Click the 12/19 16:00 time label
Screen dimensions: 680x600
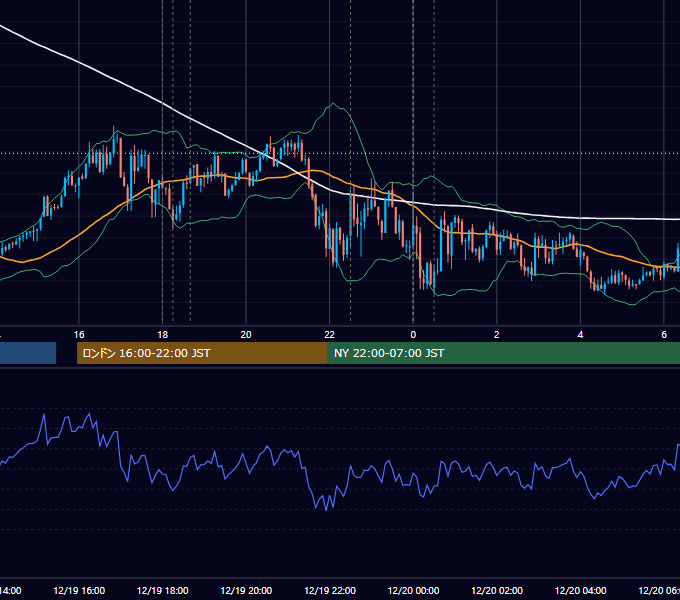79,590
